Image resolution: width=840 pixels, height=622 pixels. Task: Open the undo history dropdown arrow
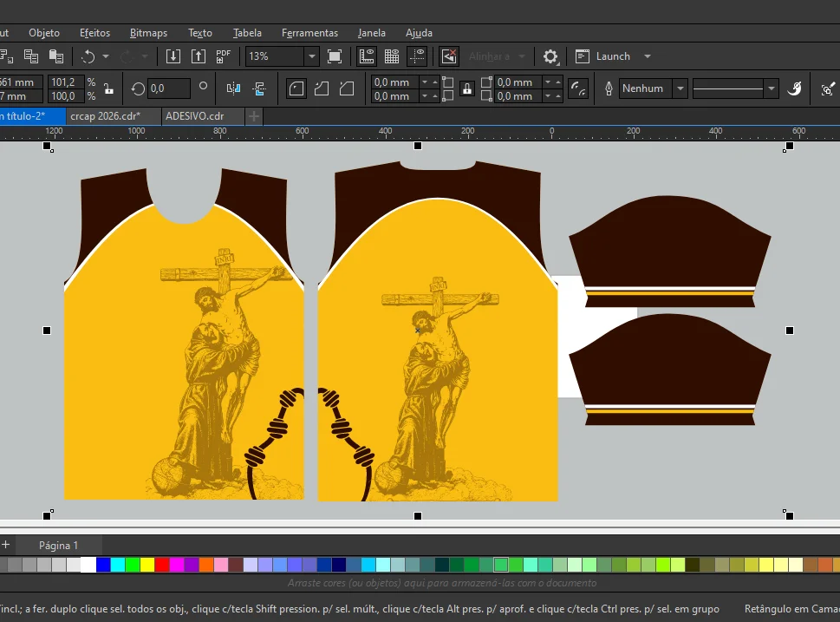[x=106, y=56]
